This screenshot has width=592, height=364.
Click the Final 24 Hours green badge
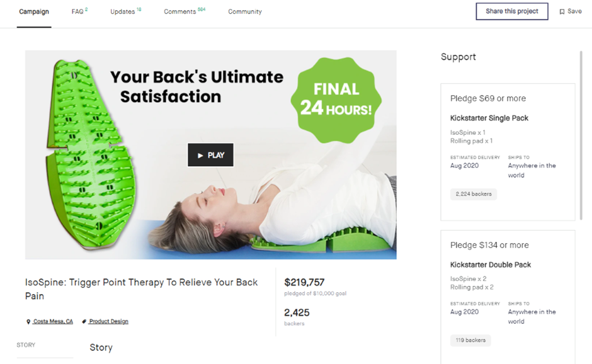[x=336, y=100]
